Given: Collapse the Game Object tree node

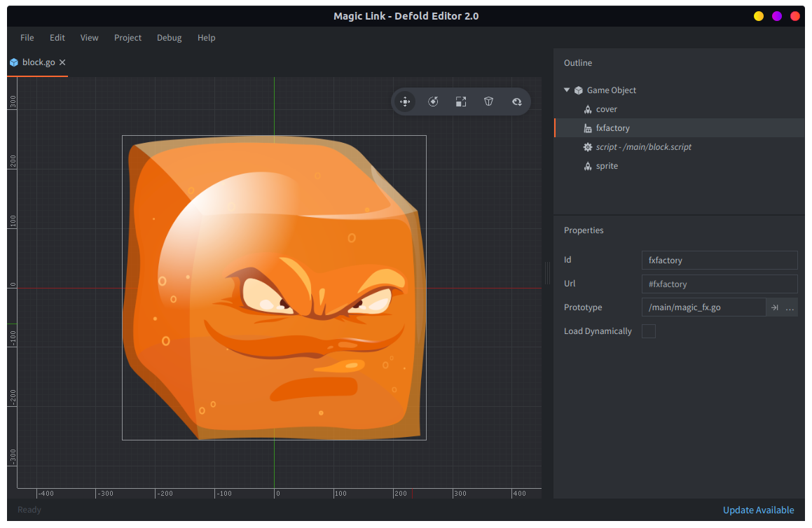Looking at the screenshot, I should (x=567, y=90).
